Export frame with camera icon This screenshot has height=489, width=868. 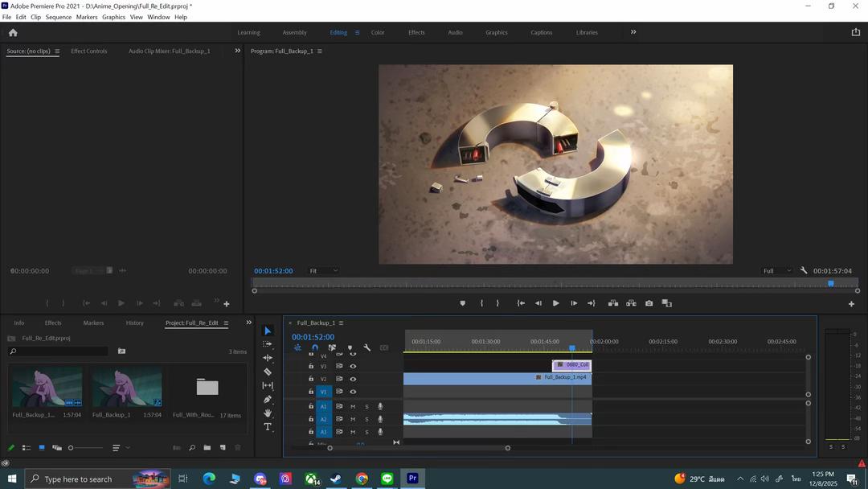[x=649, y=303]
